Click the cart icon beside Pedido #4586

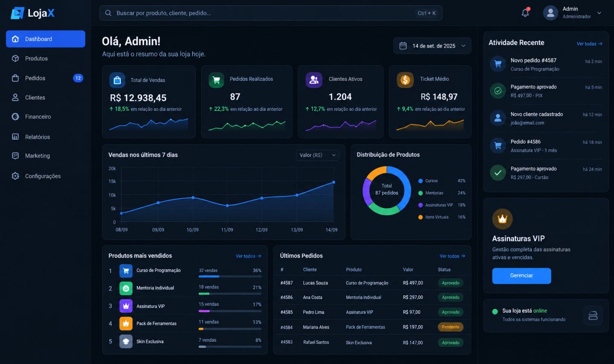click(498, 145)
